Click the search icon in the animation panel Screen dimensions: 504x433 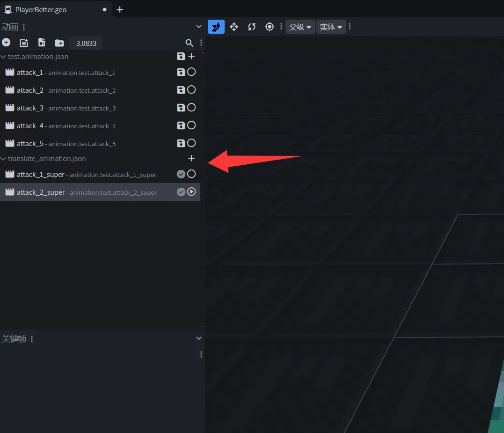point(189,43)
